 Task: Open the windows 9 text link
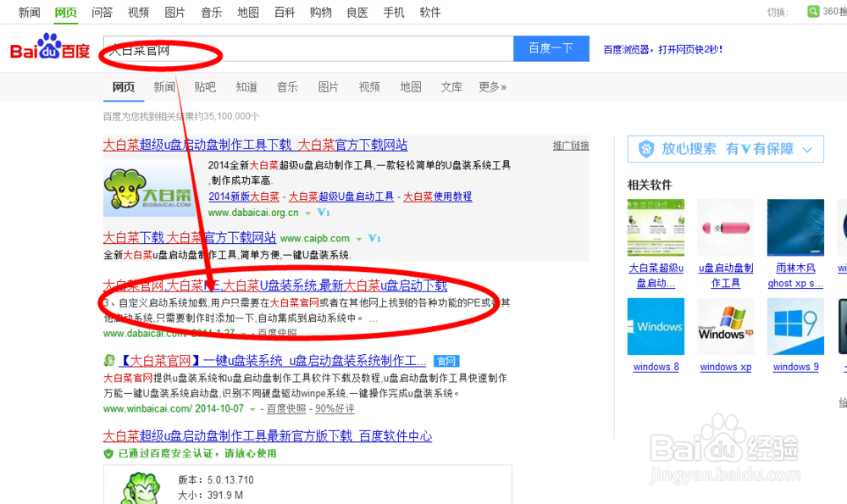click(795, 367)
